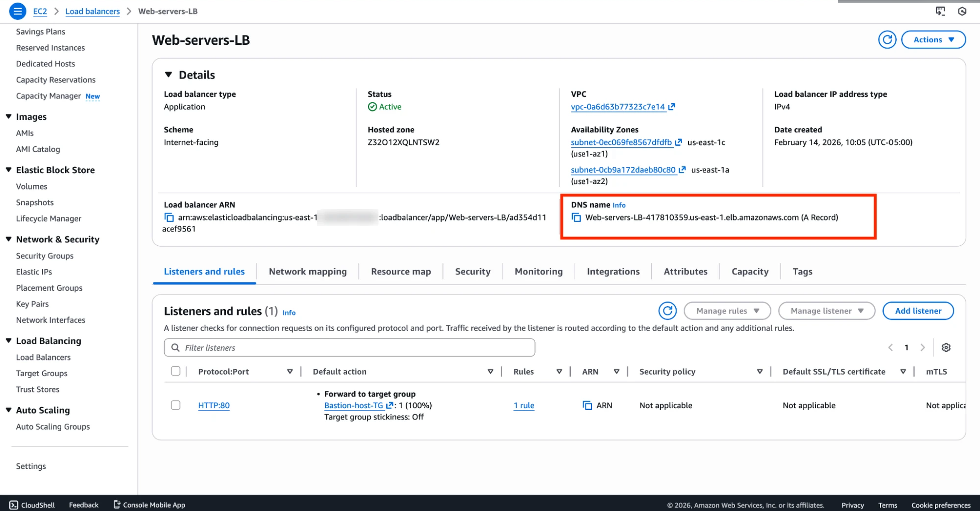Click the Filter listeners search field
Screen dimensions: 980x511
[349, 347]
